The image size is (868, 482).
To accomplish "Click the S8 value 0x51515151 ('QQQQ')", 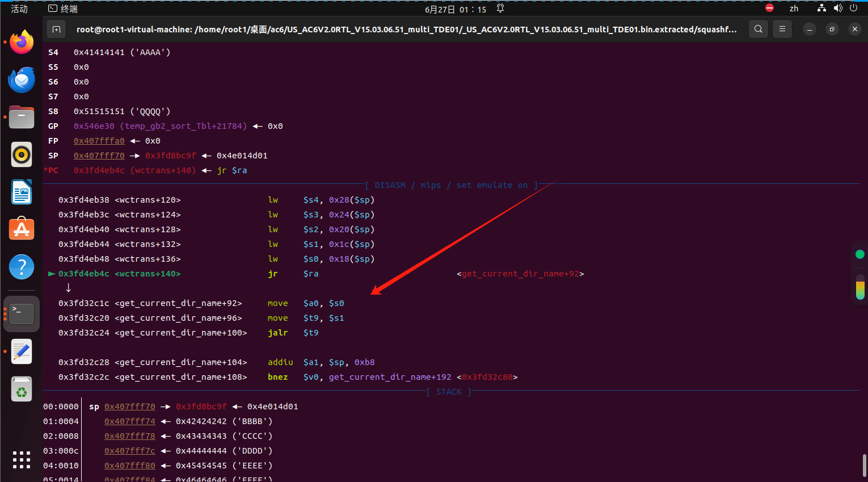I will coord(122,111).
